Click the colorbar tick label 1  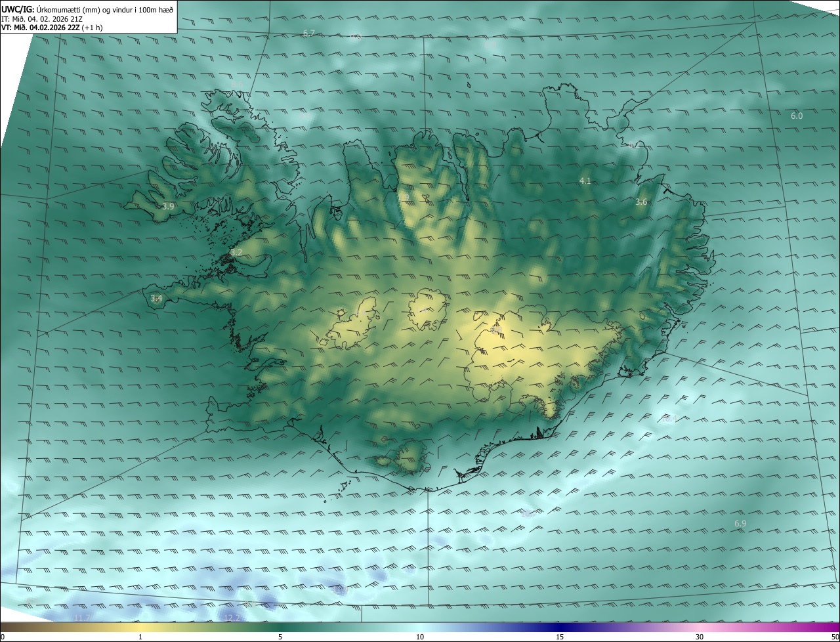pos(140,637)
